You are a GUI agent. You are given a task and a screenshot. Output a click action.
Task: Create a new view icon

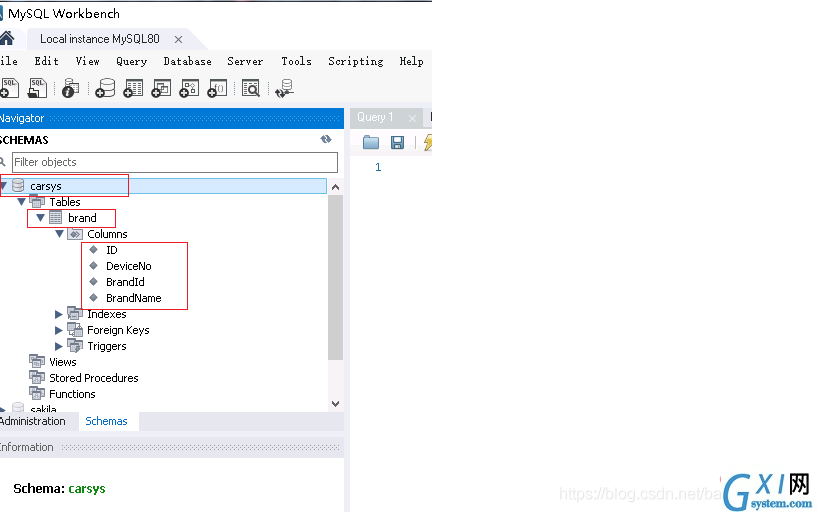(x=161, y=88)
